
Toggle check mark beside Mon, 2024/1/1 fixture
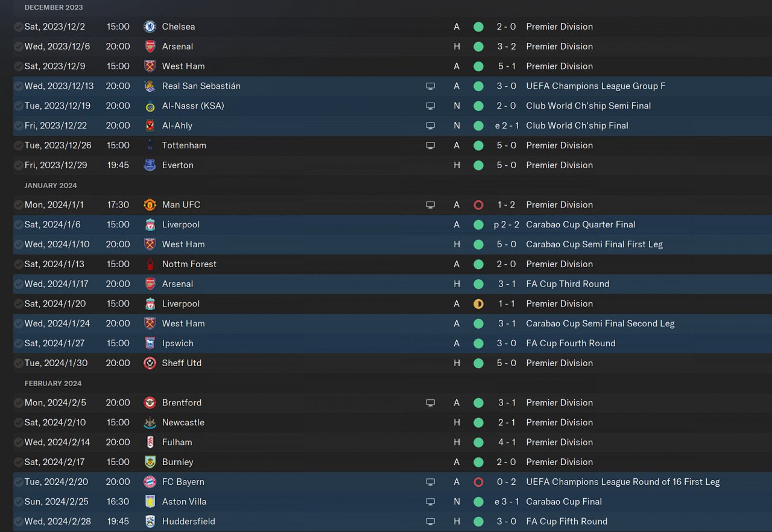tap(19, 205)
